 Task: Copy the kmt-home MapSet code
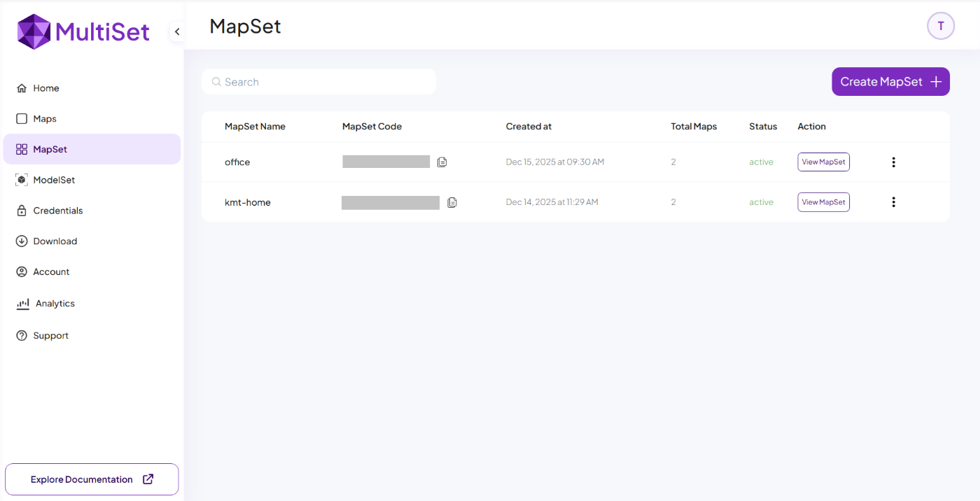point(452,202)
